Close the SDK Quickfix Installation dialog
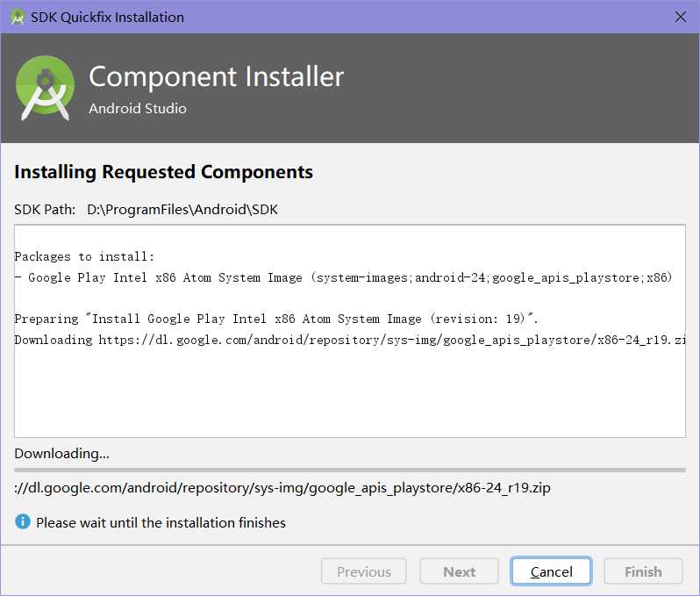Screen dimensions: 700x596 click(681, 17)
